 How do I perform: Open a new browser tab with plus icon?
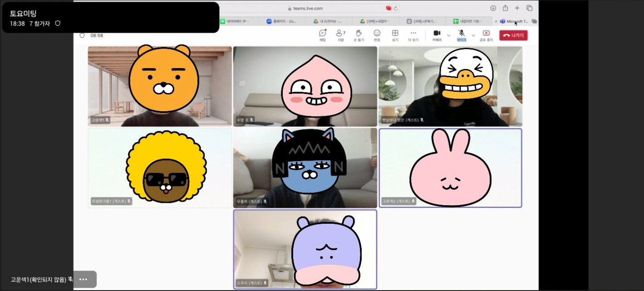click(517, 8)
